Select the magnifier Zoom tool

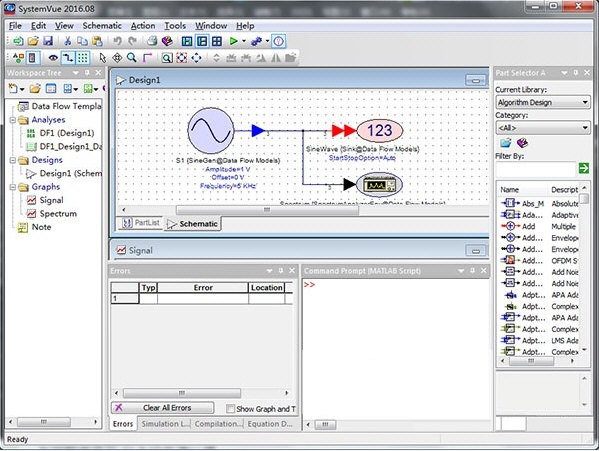tap(132, 58)
